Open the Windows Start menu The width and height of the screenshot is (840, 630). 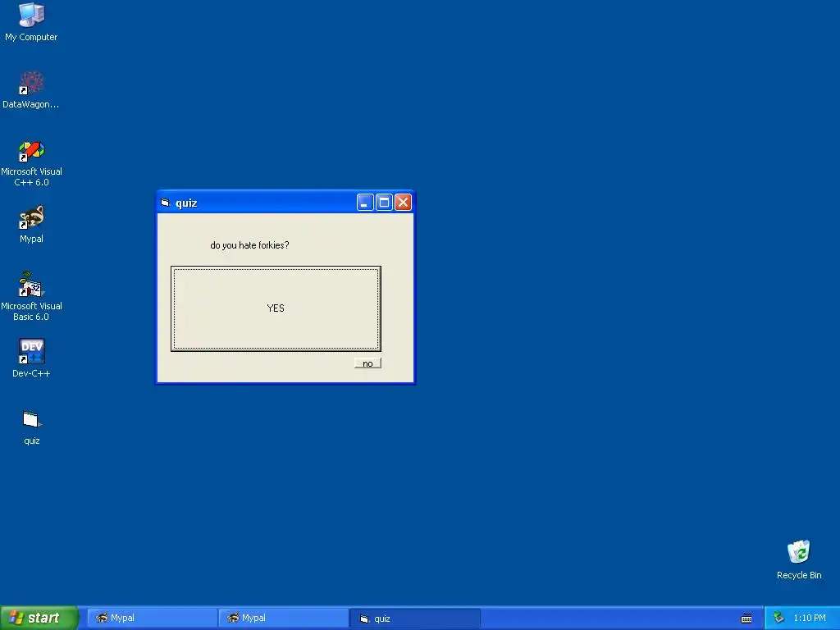(x=39, y=618)
